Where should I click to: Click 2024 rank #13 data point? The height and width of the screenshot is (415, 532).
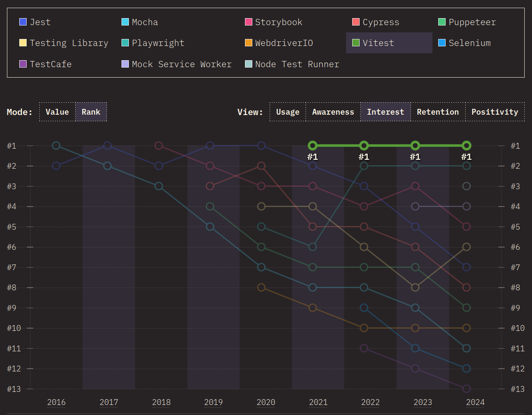click(x=466, y=389)
